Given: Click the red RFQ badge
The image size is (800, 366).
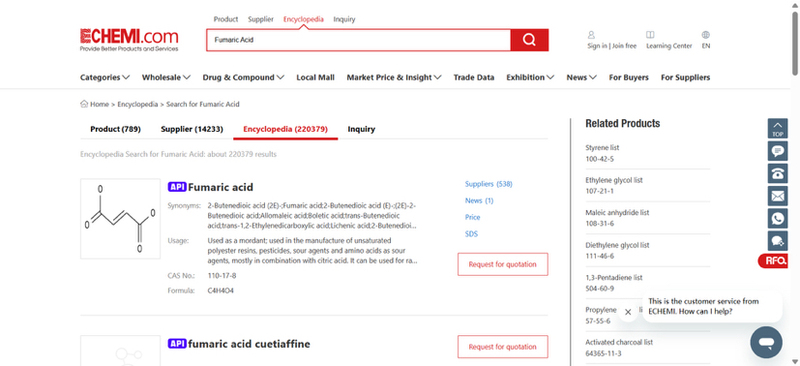Looking at the screenshot, I should (x=773, y=261).
